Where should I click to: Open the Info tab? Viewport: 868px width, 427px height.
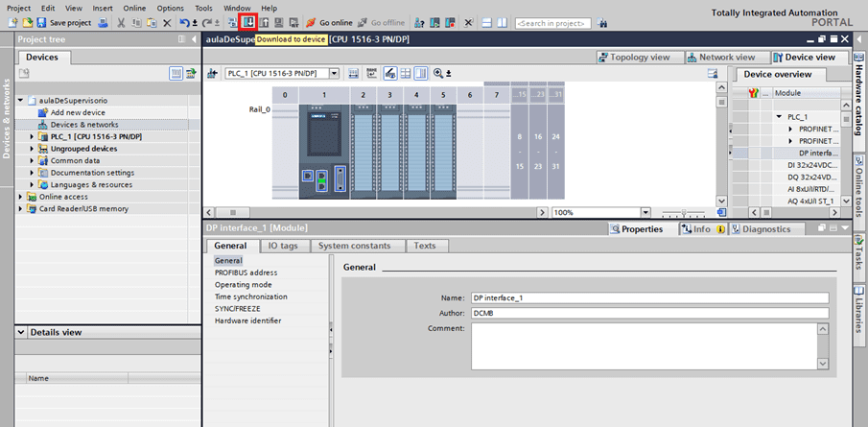pos(702,229)
